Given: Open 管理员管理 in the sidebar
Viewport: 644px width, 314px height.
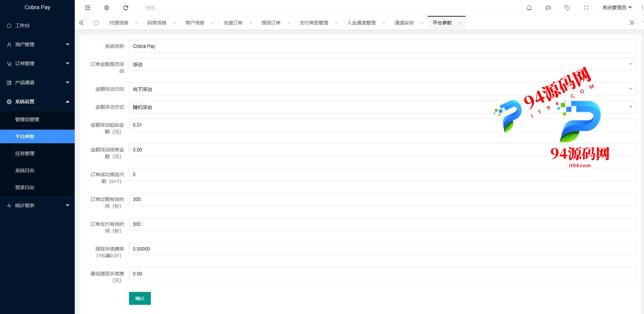Looking at the screenshot, I should click(37, 119).
